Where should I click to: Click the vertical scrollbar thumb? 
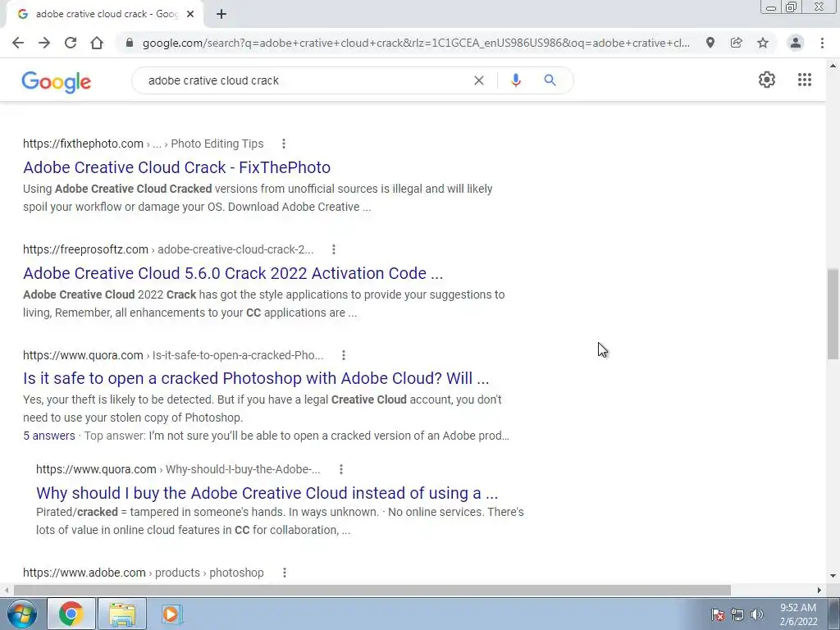click(833, 314)
